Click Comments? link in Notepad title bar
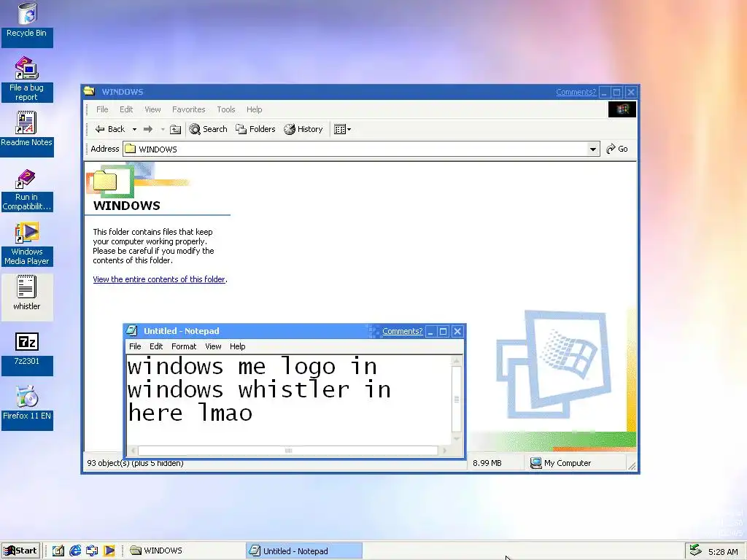 pos(403,332)
